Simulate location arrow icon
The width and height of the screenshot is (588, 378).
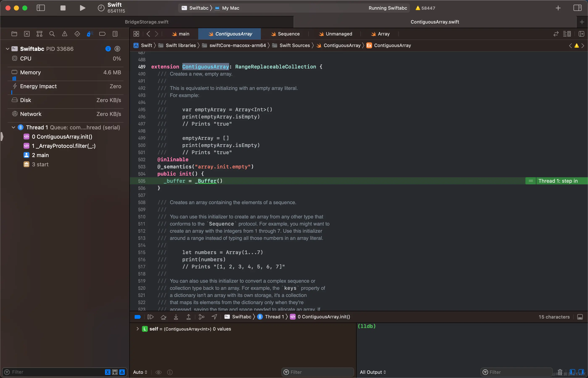(x=214, y=317)
